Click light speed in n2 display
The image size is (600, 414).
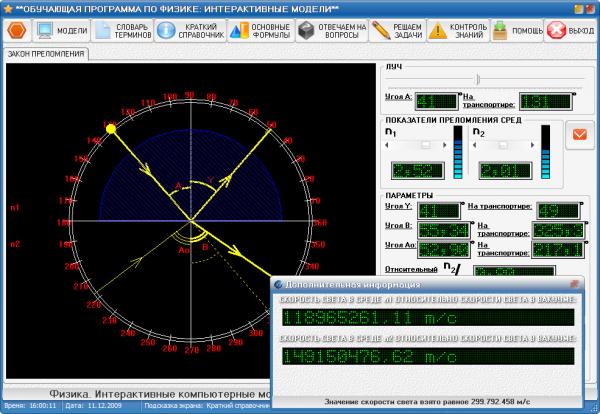(x=428, y=357)
